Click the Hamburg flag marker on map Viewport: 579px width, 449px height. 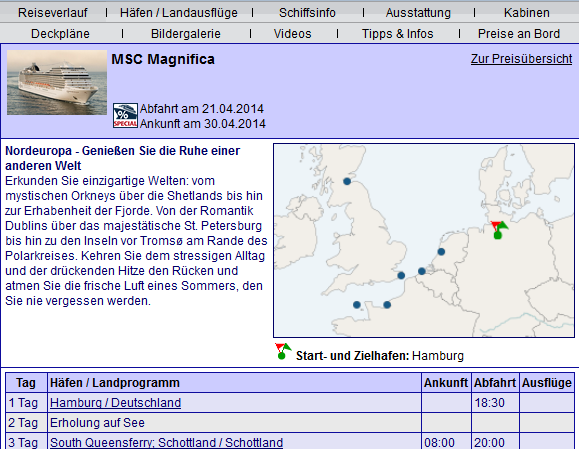tap(499, 230)
